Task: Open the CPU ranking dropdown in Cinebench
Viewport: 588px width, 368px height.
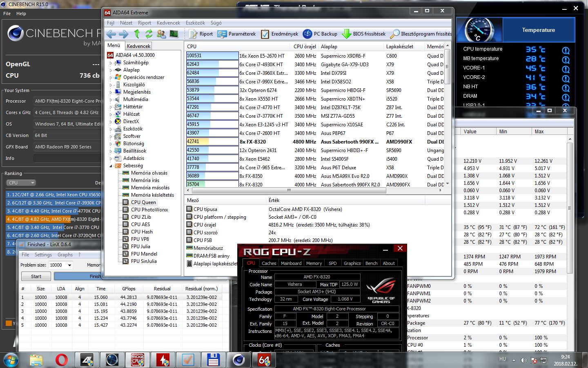Action: coord(21,183)
